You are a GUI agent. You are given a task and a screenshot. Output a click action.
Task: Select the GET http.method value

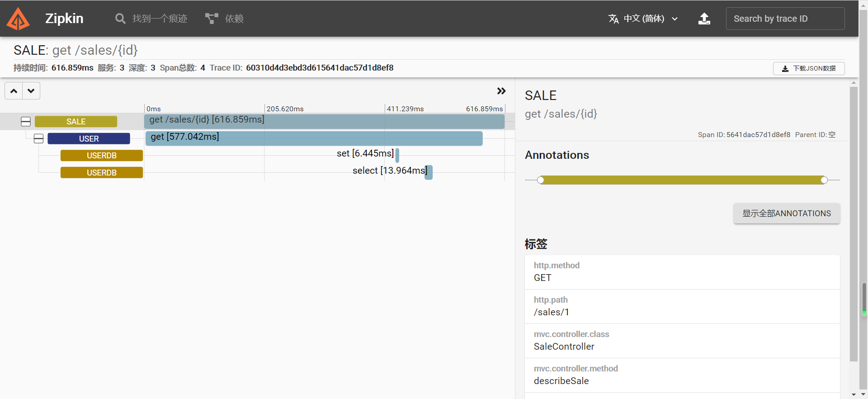click(x=542, y=278)
